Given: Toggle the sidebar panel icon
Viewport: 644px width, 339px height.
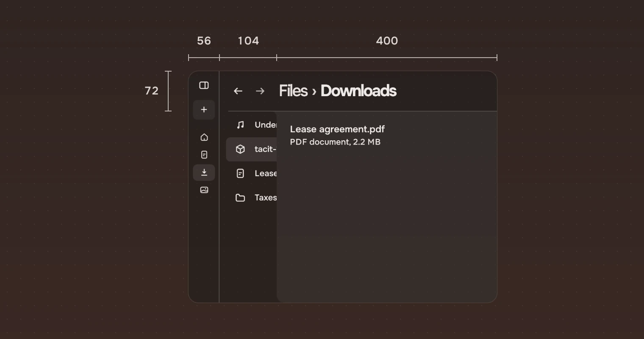Looking at the screenshot, I should pyautogui.click(x=204, y=85).
